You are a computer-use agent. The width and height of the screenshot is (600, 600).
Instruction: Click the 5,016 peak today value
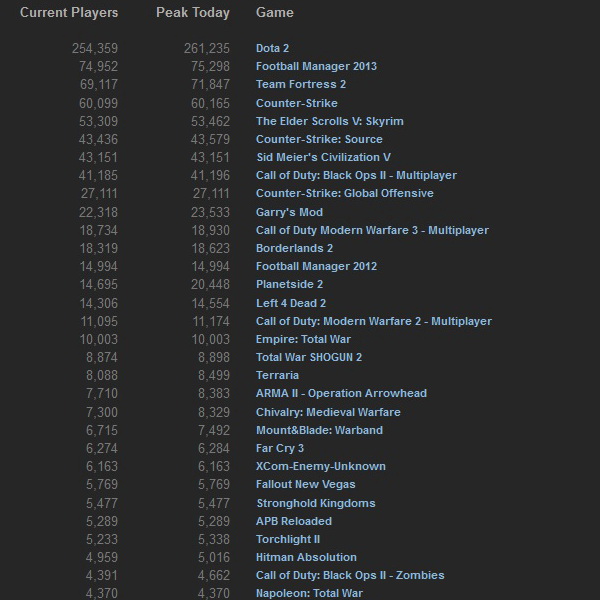coord(214,558)
